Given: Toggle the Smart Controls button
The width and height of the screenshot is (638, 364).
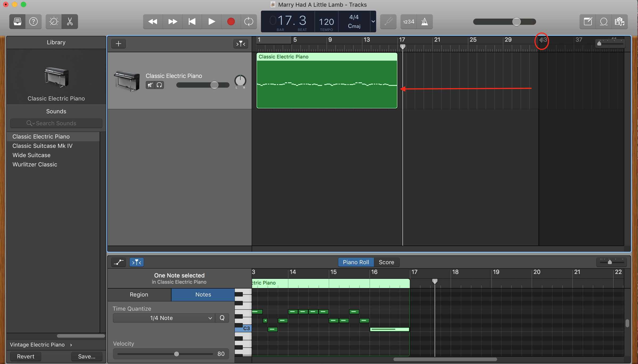Looking at the screenshot, I should 54,22.
